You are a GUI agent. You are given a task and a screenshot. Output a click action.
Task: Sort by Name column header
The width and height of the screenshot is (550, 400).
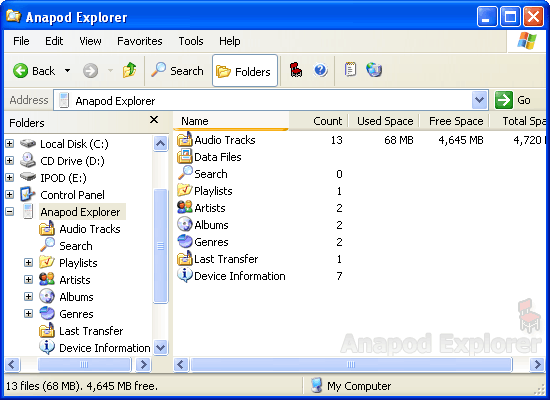(231, 121)
